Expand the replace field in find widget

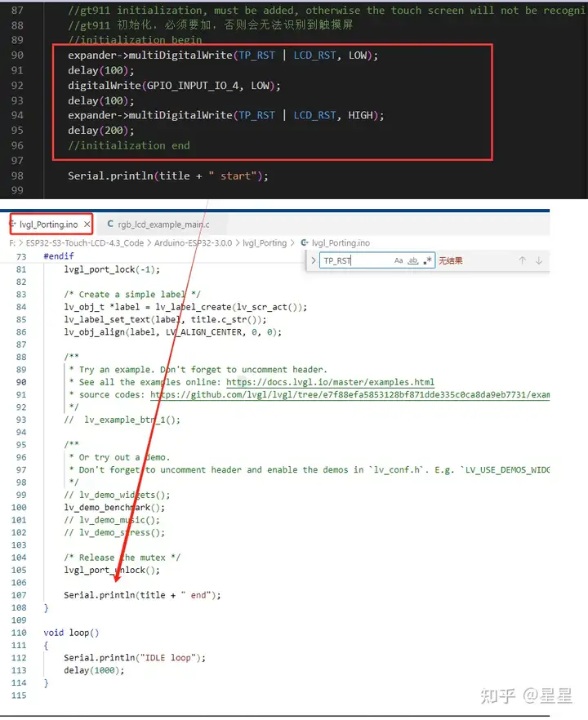[314, 260]
